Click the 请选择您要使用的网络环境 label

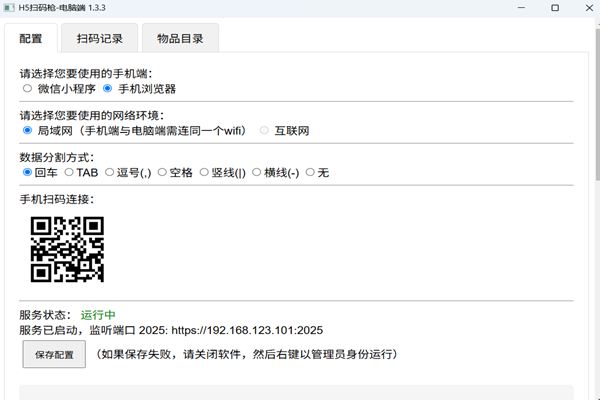pyautogui.click(x=92, y=116)
